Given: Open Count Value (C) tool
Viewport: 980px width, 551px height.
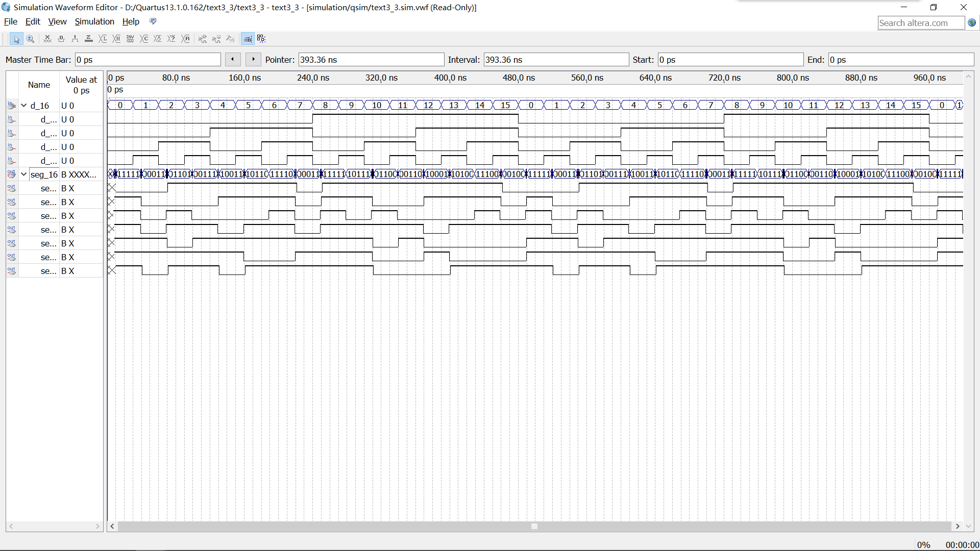Looking at the screenshot, I should (144, 39).
